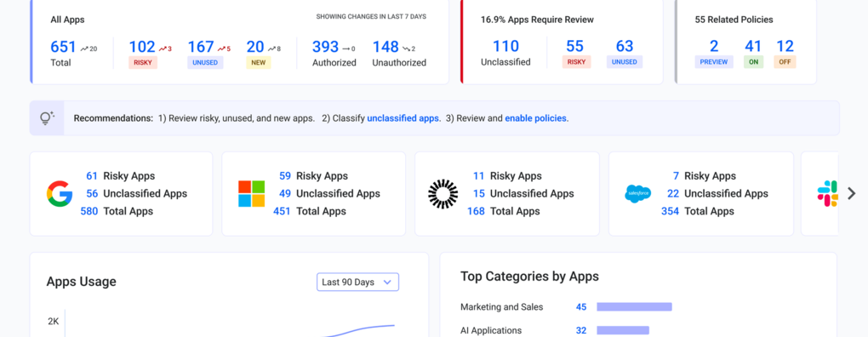Click the RISKY badge under 102
The width and height of the screenshot is (868, 337).
143,62
